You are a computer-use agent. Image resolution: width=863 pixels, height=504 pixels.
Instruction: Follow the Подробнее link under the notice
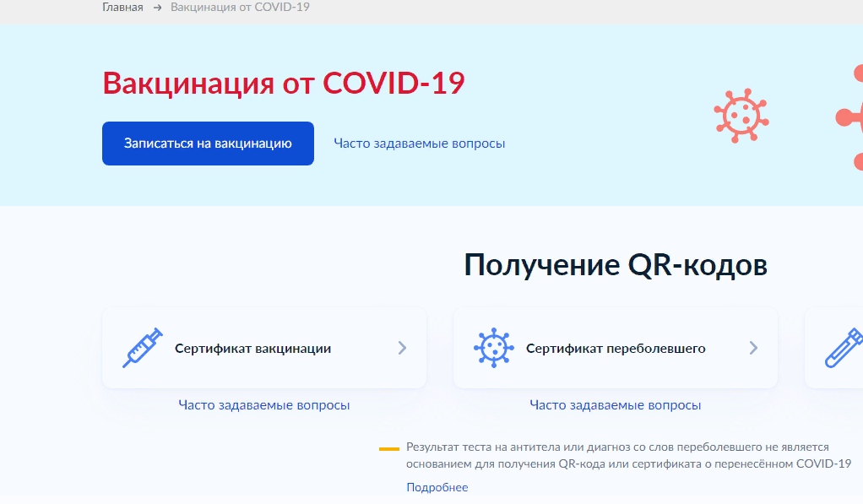pyautogui.click(x=437, y=487)
